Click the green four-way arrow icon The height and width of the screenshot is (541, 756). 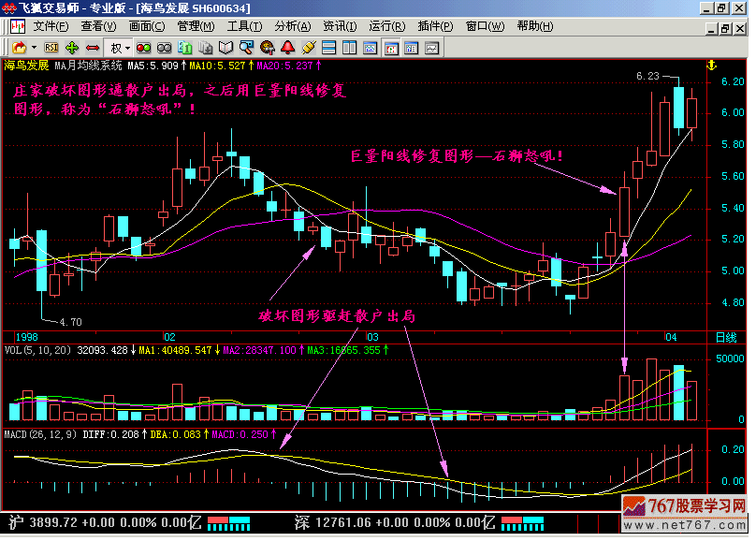[72, 47]
